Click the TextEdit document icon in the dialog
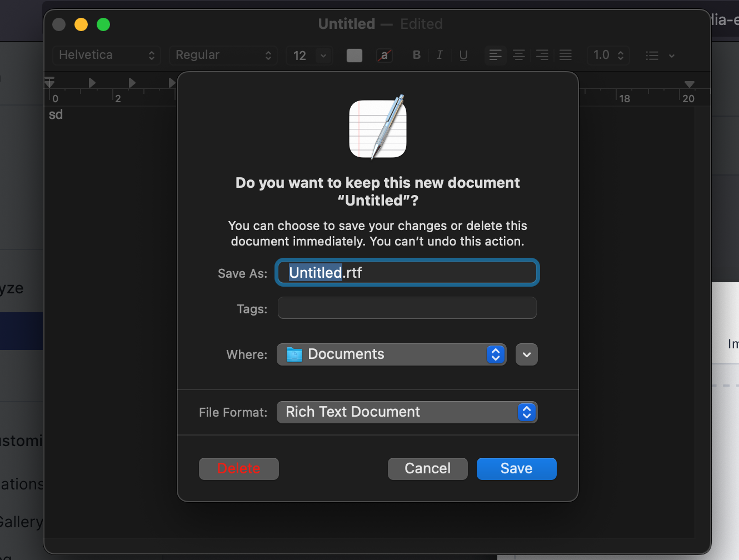Viewport: 739px width, 560px height. [377, 128]
